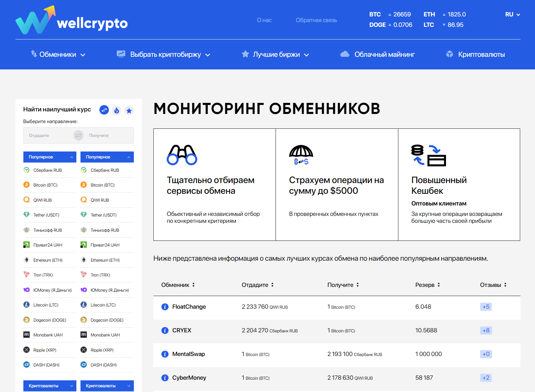Select ЮMoney (Я.Деньги) in the receive column
The image size is (535, 392).
(107, 290)
